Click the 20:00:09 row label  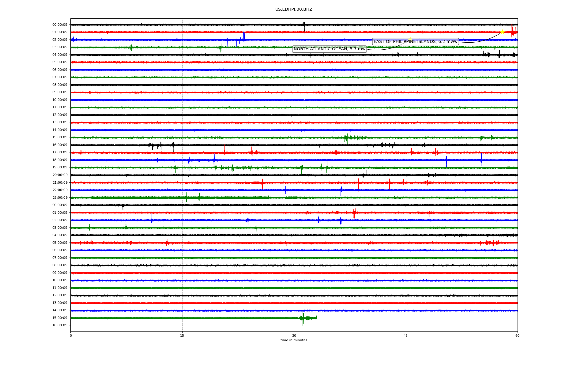click(x=60, y=175)
